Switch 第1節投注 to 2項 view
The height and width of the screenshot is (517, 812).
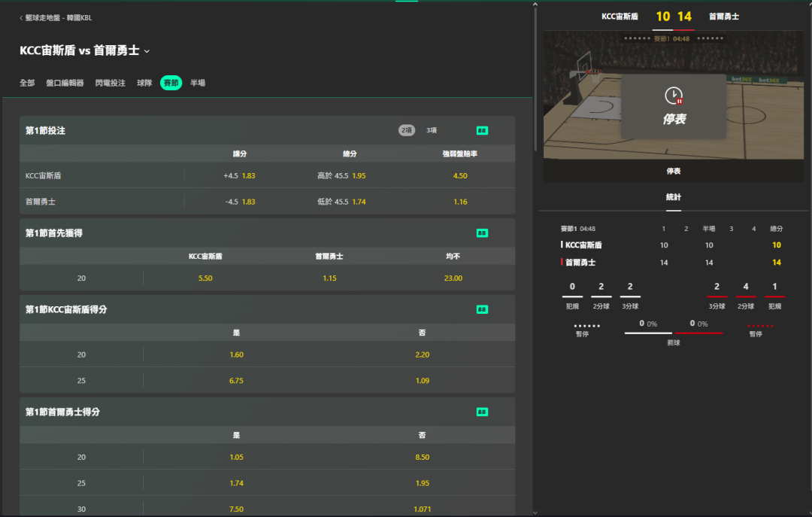[407, 131]
